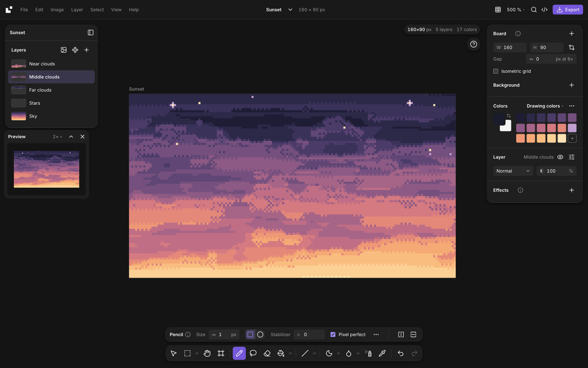Click the board width W field
Image resolution: width=588 pixels, height=368 pixels.
click(x=510, y=48)
